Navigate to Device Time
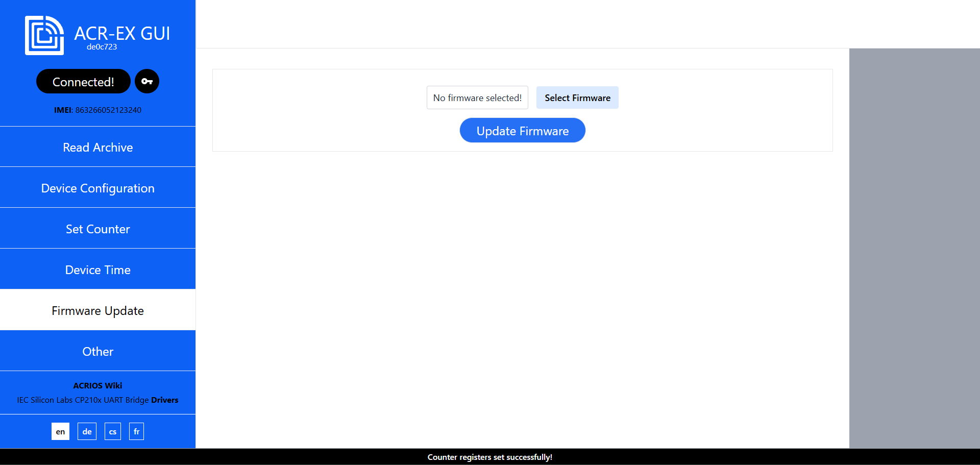 [x=97, y=270]
